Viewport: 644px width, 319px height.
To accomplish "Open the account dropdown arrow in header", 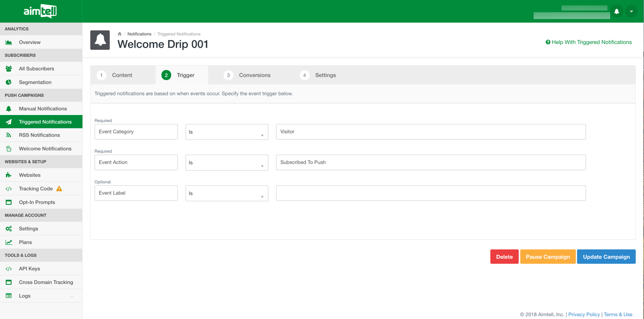I will (631, 11).
